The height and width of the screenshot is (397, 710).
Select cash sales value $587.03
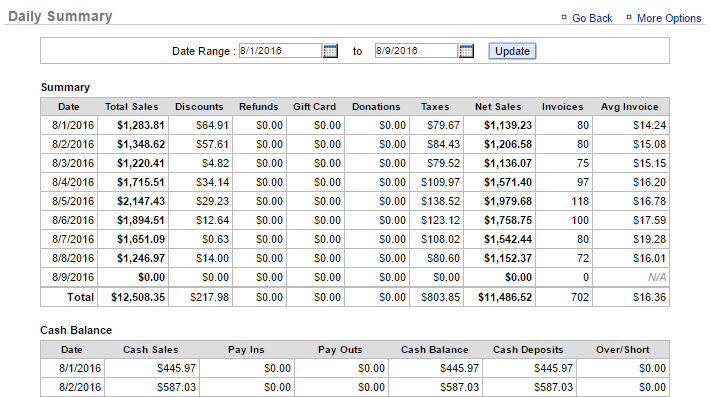point(176,387)
